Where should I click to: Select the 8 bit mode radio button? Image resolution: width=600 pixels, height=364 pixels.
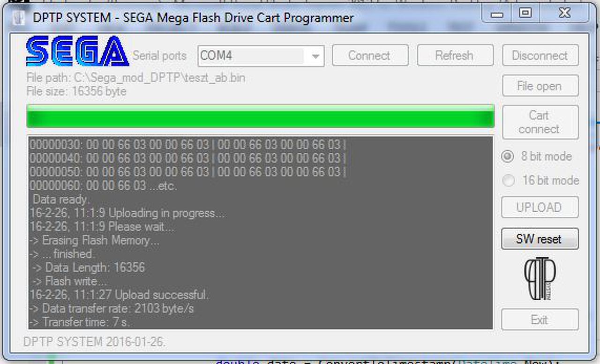tap(507, 156)
